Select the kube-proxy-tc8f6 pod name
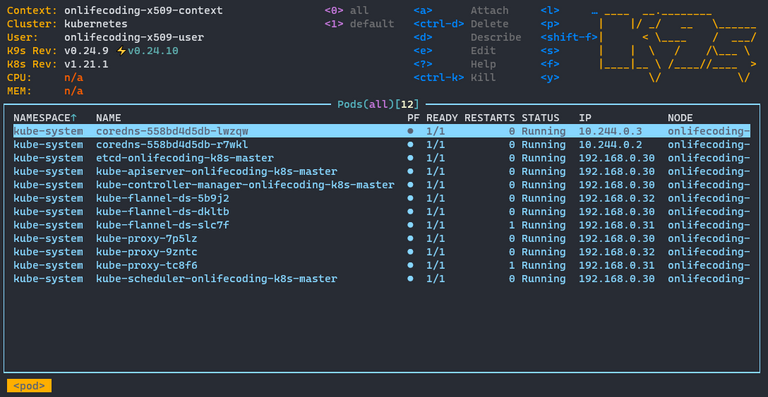Image resolution: width=768 pixels, height=397 pixels. [x=146, y=265]
